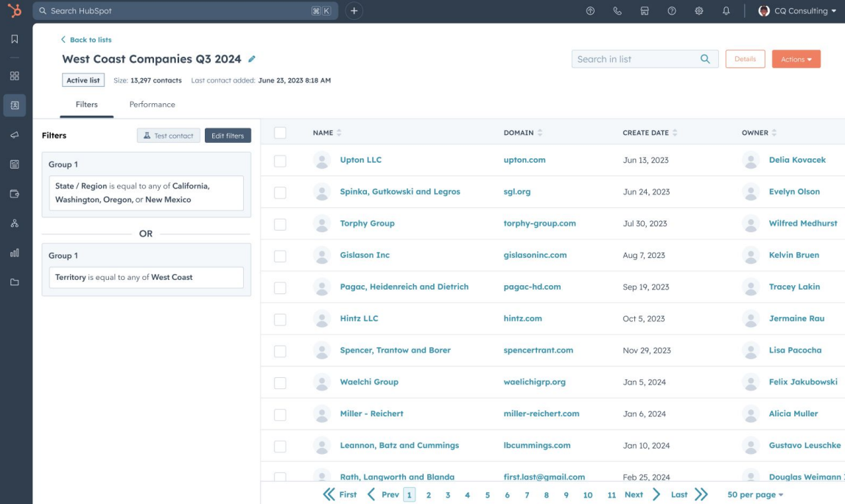Image resolution: width=845 pixels, height=504 pixels.
Task: Click the Test contact button
Action: (169, 136)
